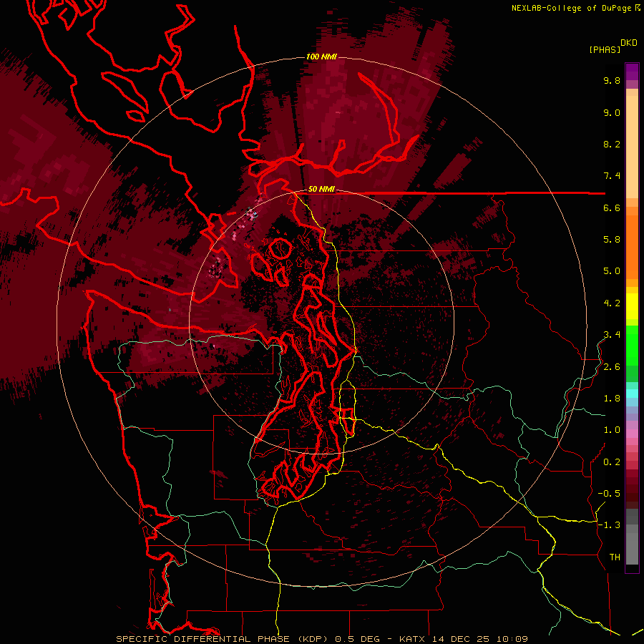
Task: Click the -0.5 legend value
Action: click(609, 494)
